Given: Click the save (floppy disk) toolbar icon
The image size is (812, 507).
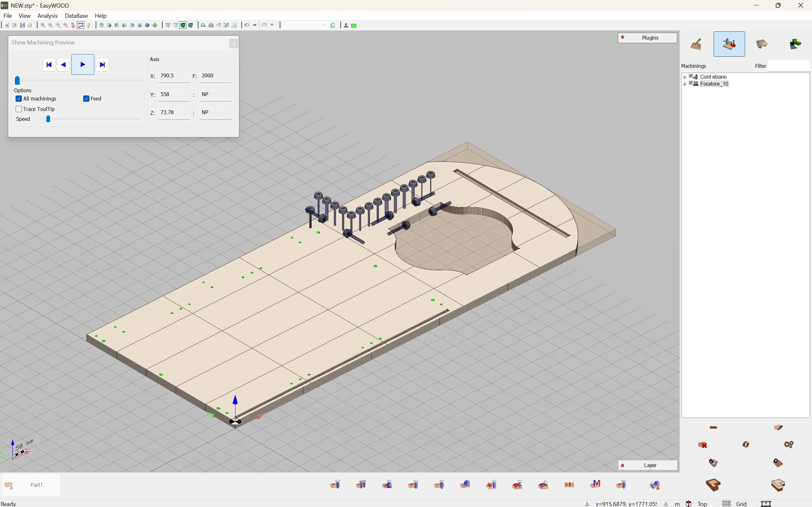Looking at the screenshot, I should 22,25.
